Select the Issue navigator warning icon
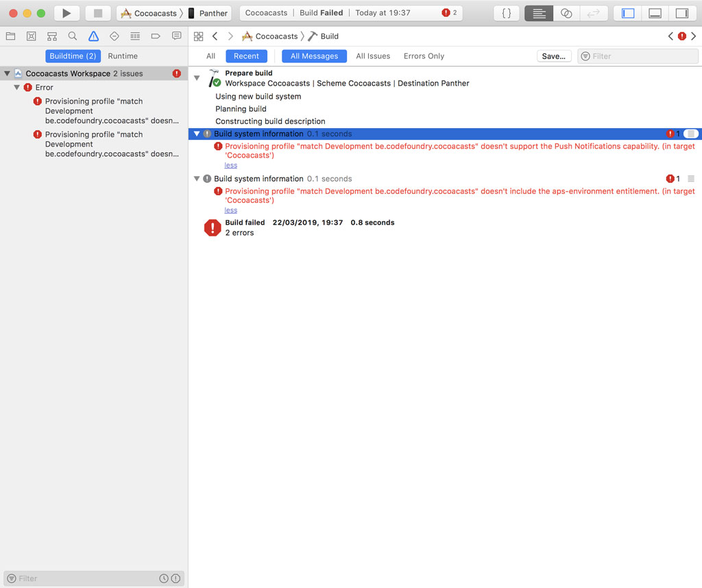 (x=94, y=36)
